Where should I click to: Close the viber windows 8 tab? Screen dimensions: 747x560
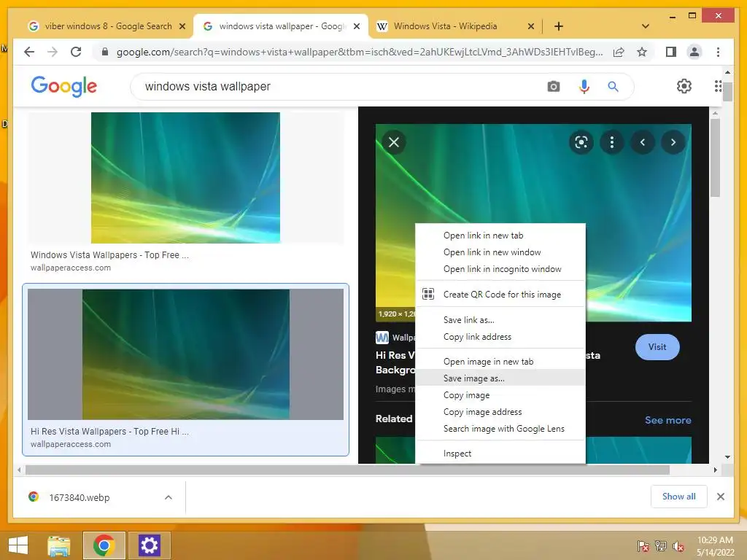182,26
